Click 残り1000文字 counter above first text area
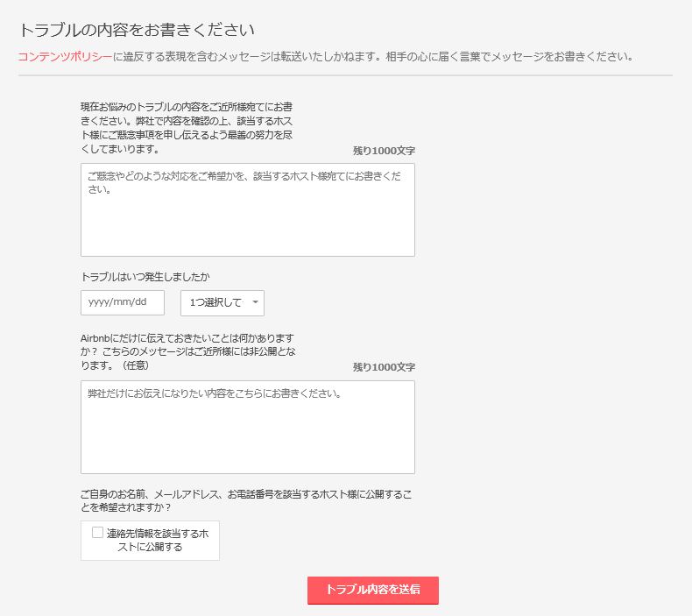 [384, 151]
